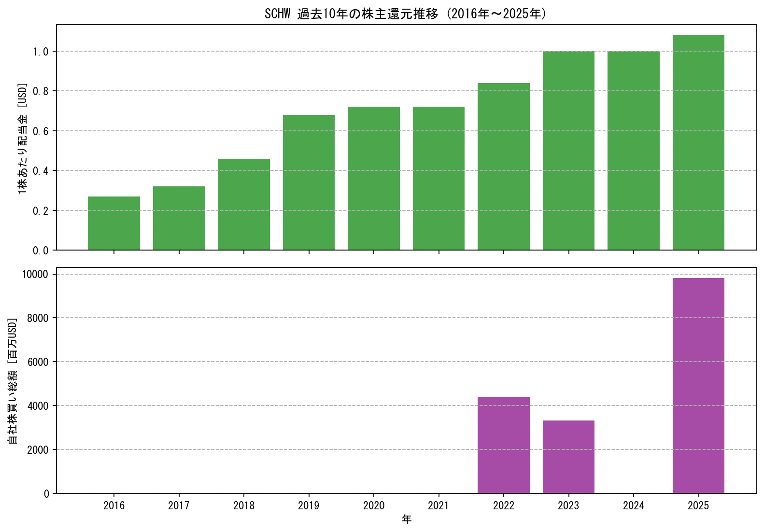
Task: Select the 2019 x-axis tick label
Action: 309,505
